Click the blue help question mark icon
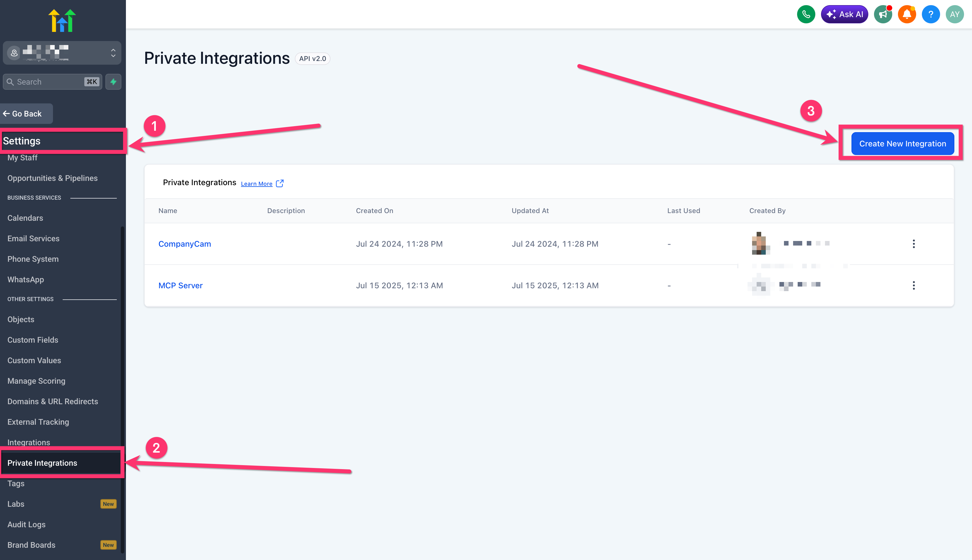972x560 pixels. point(930,15)
